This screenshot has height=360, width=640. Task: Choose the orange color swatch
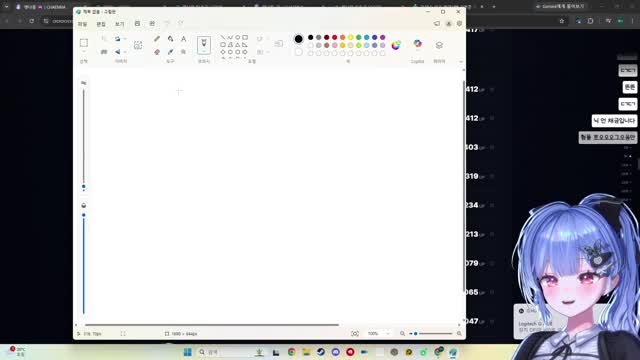pos(342,38)
